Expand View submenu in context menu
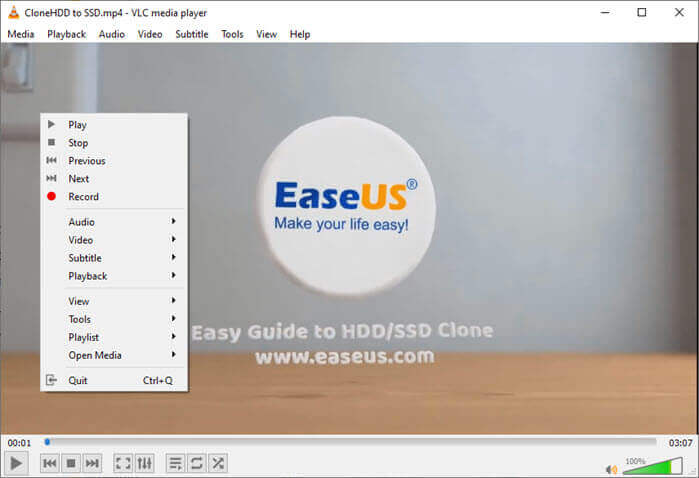The height and width of the screenshot is (478, 699). tap(114, 301)
